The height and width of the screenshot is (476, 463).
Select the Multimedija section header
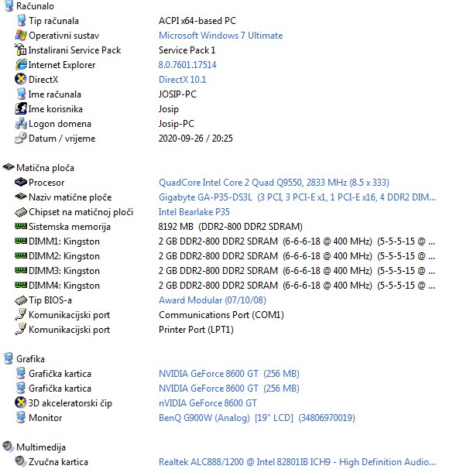point(41,447)
